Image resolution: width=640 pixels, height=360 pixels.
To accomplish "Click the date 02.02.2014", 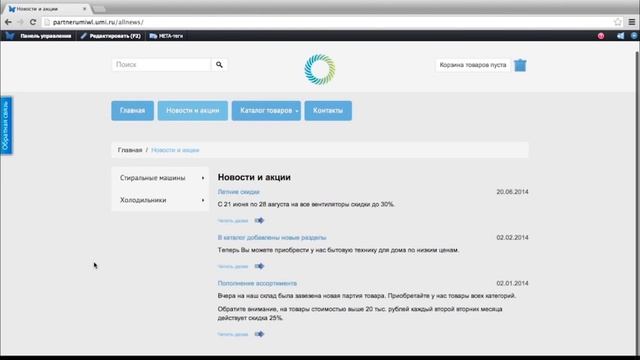I will click(x=512, y=238).
